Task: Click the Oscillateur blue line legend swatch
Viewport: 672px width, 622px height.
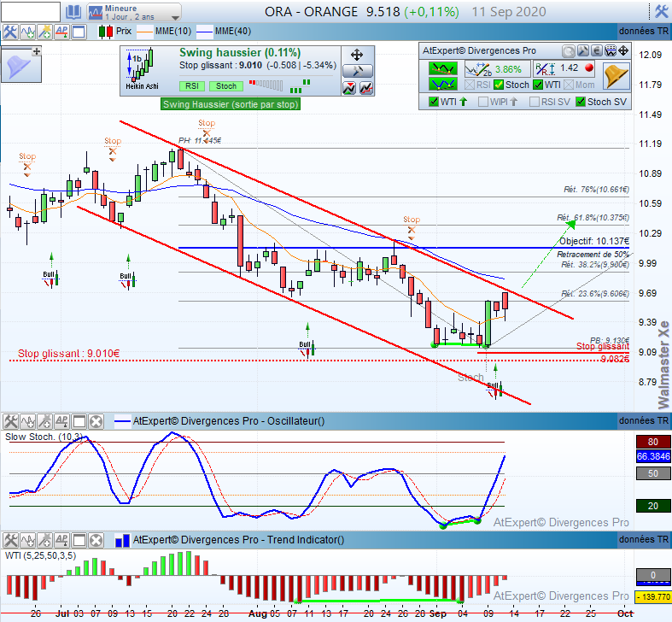Action: 122,422
